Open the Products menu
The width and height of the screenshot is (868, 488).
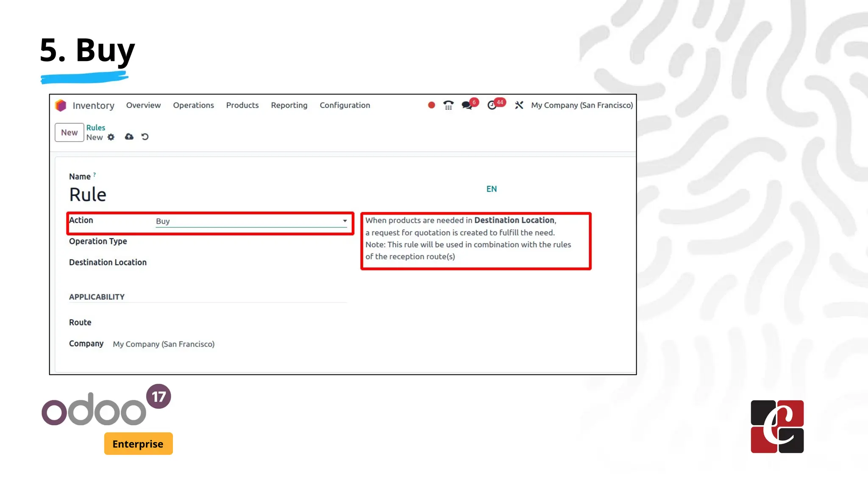[x=242, y=105]
